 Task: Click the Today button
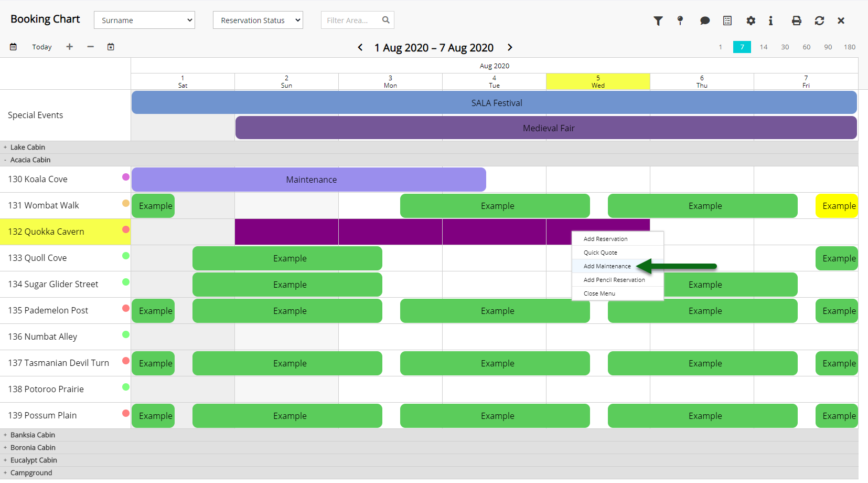click(x=42, y=47)
